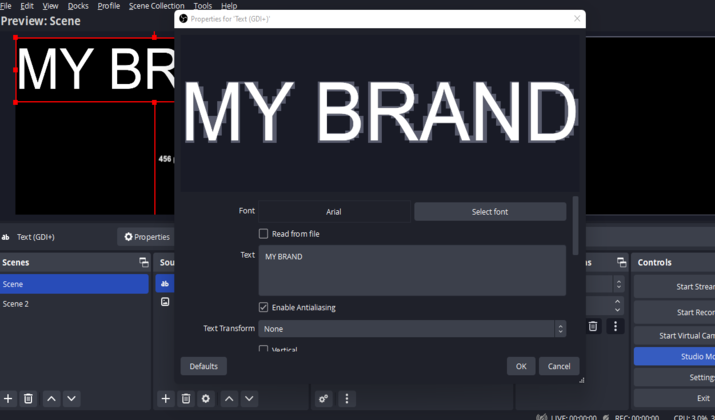Select the text source ab icon row
The height and width of the screenshot is (420, 715).
[165, 284]
